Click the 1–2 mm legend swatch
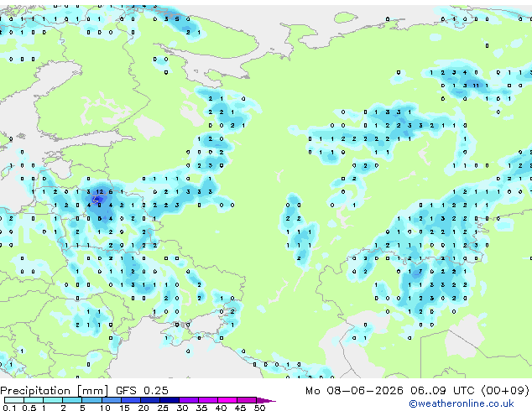Viewport: 532px width, 411px height. click(x=53, y=400)
